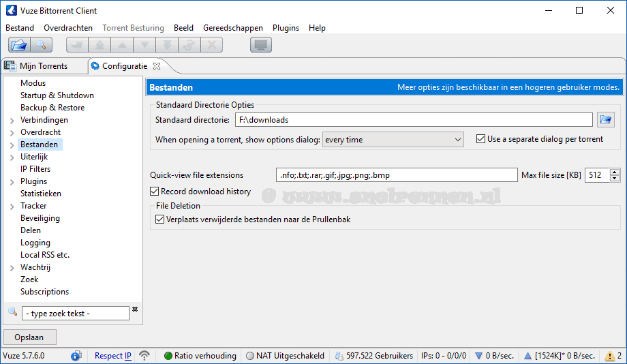Expand the Plugins tree node

click(12, 182)
